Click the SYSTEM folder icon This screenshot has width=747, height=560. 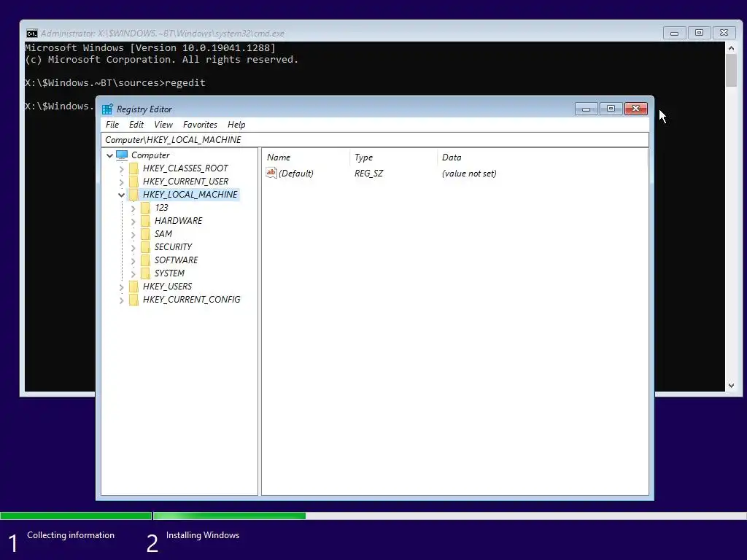tap(146, 273)
